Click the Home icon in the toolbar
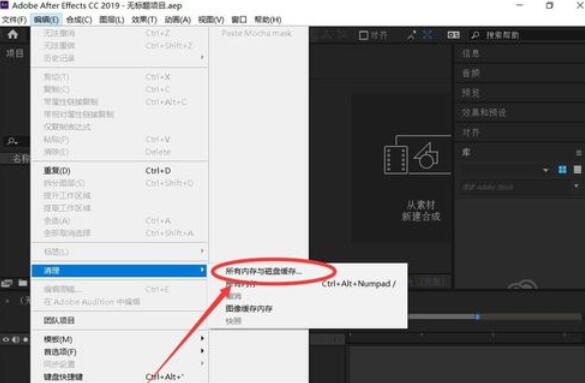 (13, 35)
